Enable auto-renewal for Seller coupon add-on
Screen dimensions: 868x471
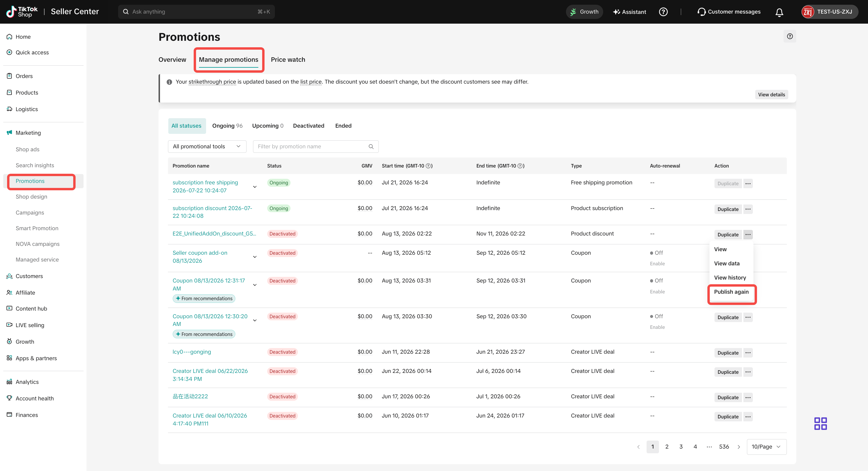click(x=657, y=264)
